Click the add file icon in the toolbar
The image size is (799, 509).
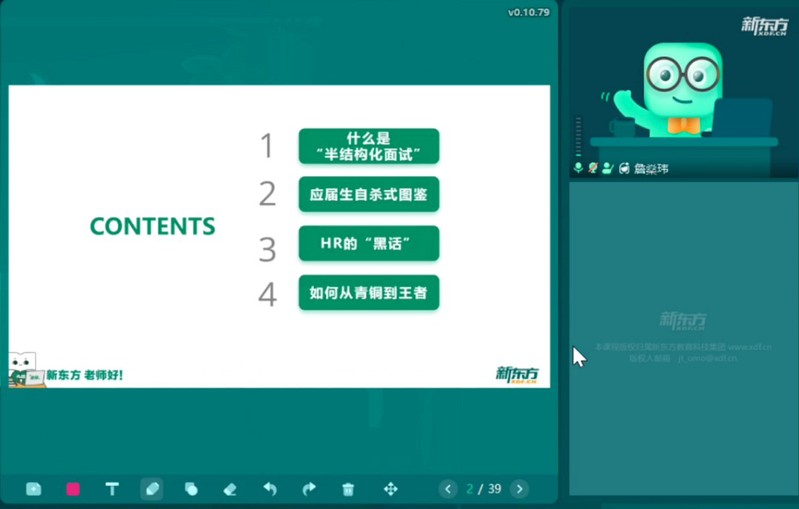(x=34, y=489)
